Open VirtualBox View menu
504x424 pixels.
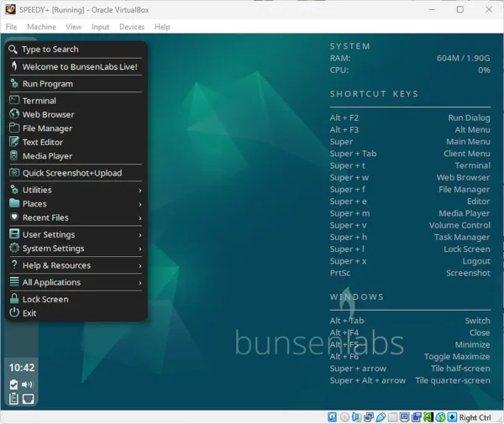pyautogui.click(x=74, y=27)
